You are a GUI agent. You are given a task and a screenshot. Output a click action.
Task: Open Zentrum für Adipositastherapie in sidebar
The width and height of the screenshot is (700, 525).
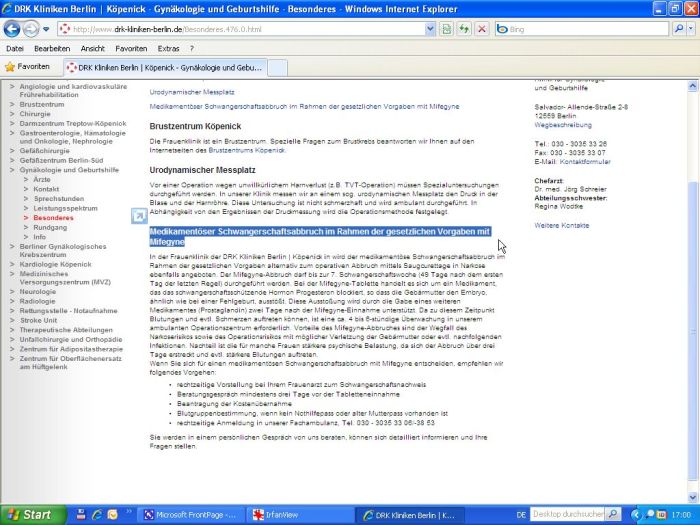[x=71, y=349]
